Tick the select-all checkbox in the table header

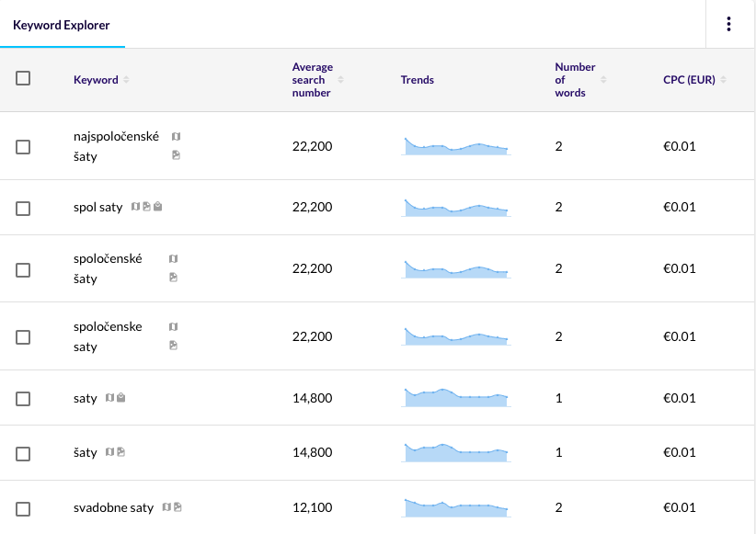pos(23,78)
